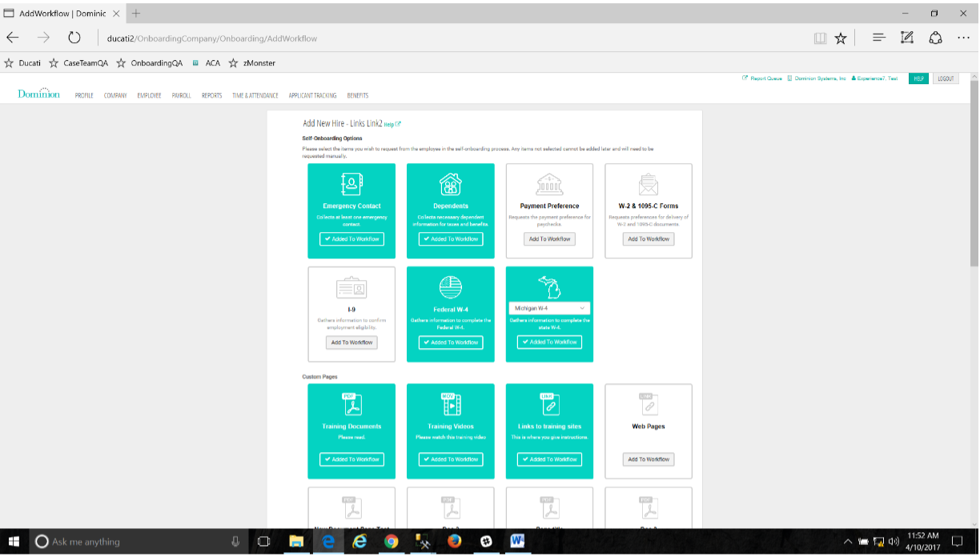Open the EMPLOYEE menu
This screenshot has width=980, height=557.
(x=149, y=96)
